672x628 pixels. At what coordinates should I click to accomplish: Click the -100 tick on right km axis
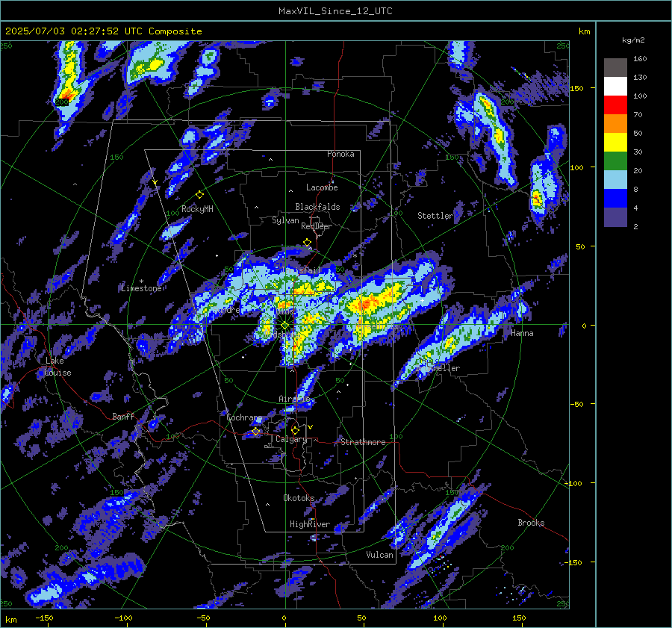pyautogui.click(x=573, y=483)
